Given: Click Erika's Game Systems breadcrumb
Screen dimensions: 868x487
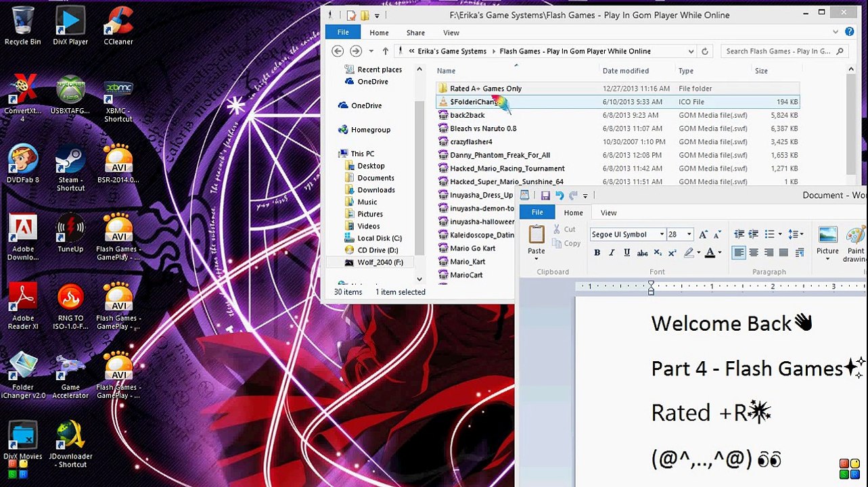Looking at the screenshot, I should 452,51.
